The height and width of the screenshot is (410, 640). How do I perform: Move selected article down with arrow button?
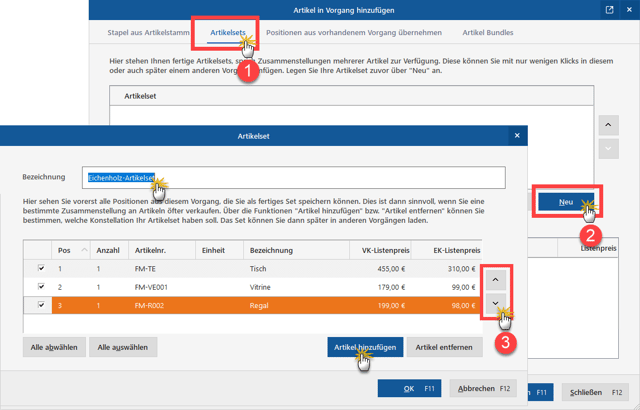(497, 304)
